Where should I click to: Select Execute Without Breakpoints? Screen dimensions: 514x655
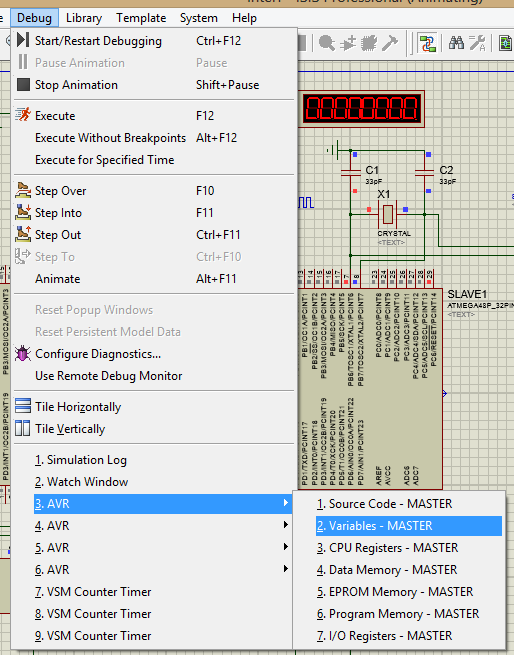[154, 138]
